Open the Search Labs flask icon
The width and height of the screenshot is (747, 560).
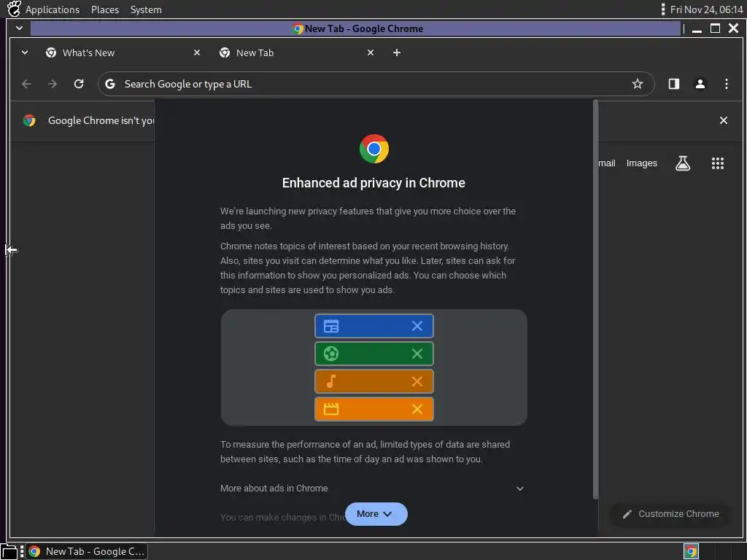click(682, 163)
